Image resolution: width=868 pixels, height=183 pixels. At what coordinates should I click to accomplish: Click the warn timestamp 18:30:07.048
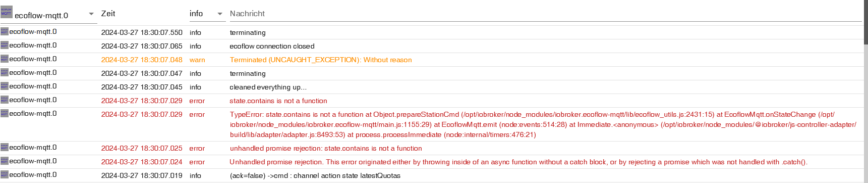[x=142, y=60]
